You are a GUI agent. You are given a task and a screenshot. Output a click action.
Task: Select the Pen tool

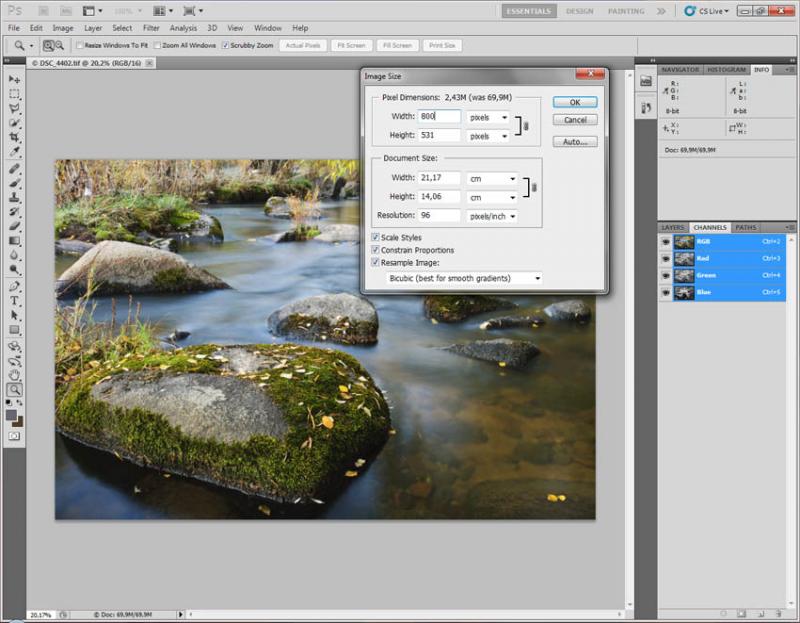point(14,286)
